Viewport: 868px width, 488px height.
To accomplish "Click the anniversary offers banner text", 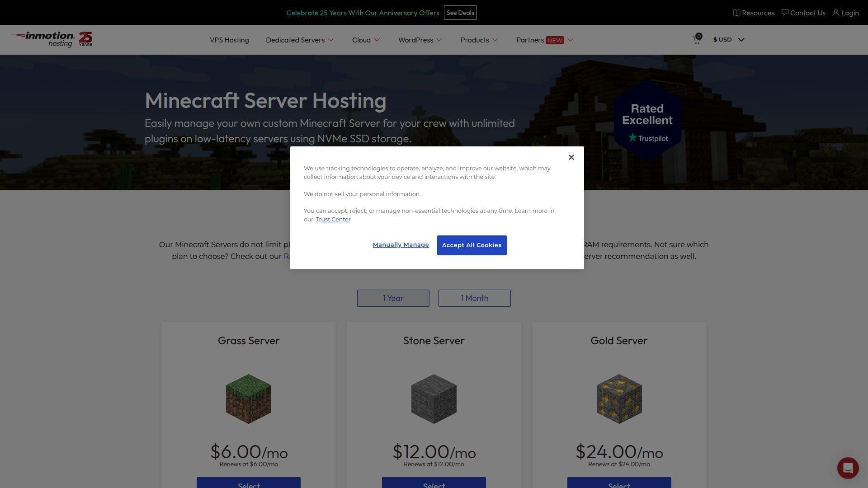I will point(363,13).
